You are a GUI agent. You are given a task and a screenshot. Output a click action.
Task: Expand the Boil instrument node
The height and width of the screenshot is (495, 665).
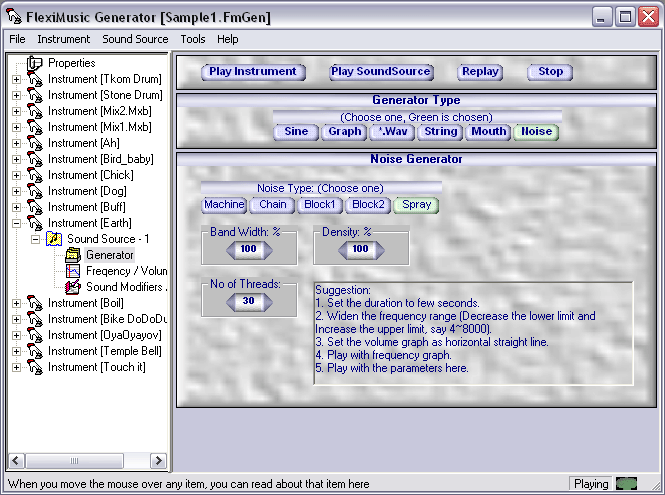pyautogui.click(x=16, y=303)
